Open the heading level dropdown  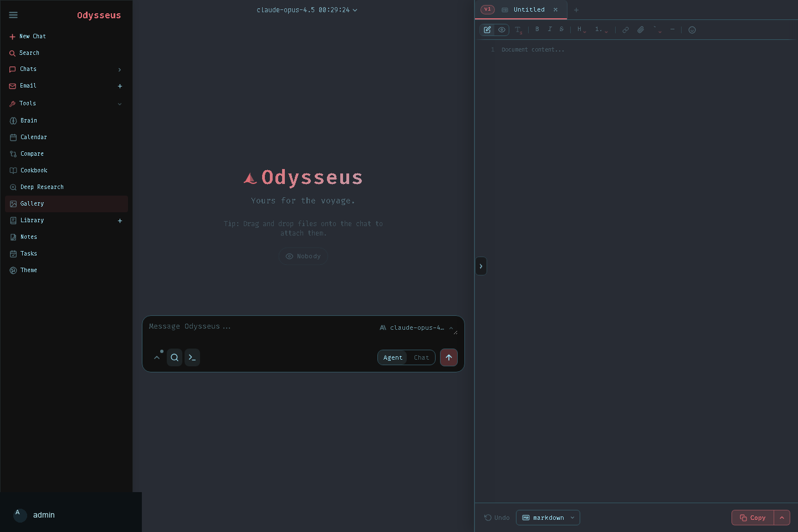(581, 29)
